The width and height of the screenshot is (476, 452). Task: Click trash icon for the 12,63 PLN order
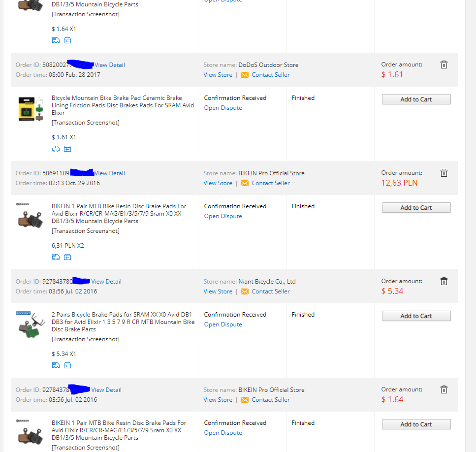[444, 173]
